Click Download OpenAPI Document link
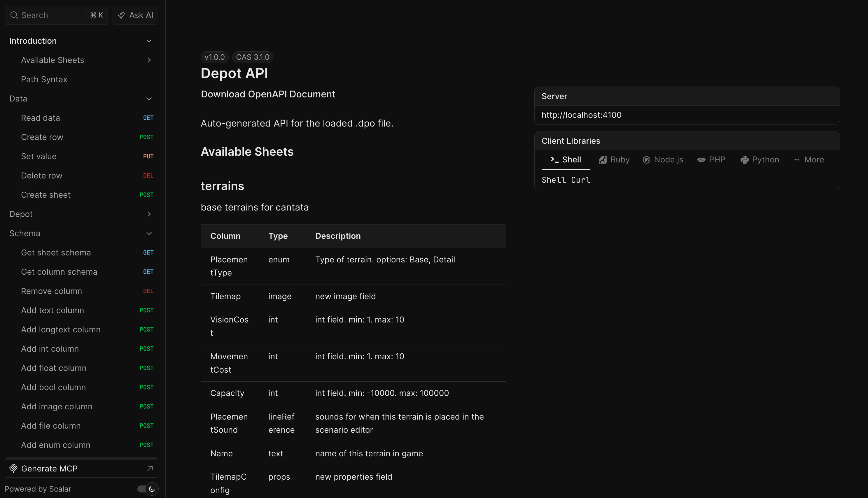This screenshot has width=868, height=498. point(268,94)
